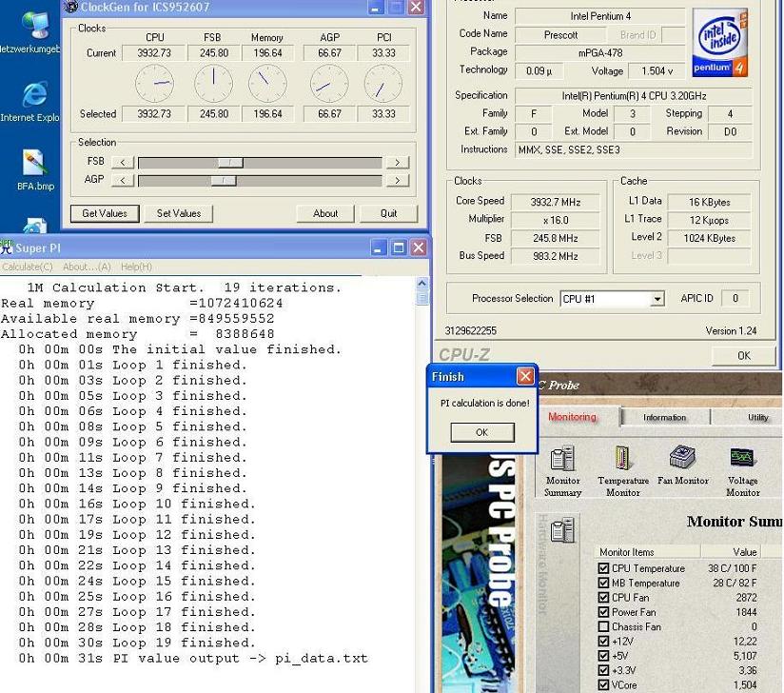784x693 pixels.
Task: Click Set Values in ClockGen
Action: click(179, 213)
